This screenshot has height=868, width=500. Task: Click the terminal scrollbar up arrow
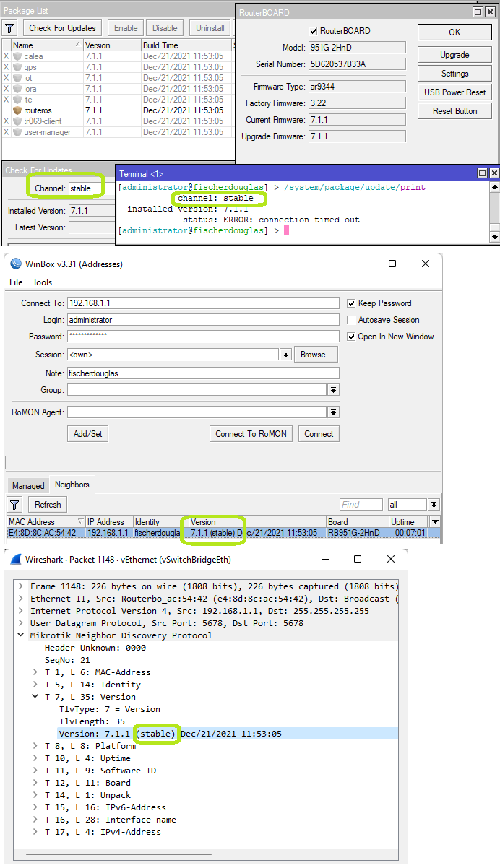[x=494, y=187]
